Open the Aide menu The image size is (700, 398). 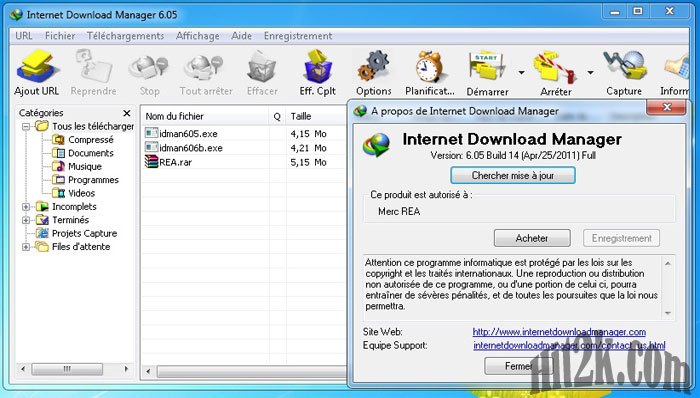pos(242,36)
